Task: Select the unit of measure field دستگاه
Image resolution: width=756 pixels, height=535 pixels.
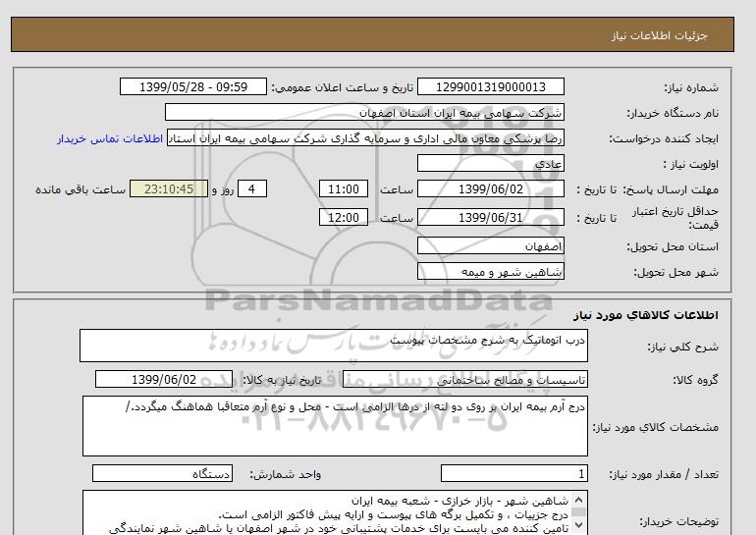Action: (162, 474)
